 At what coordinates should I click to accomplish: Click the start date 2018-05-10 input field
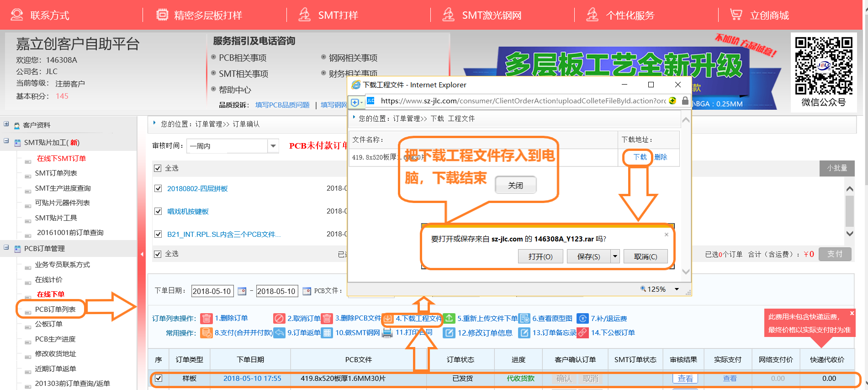212,291
